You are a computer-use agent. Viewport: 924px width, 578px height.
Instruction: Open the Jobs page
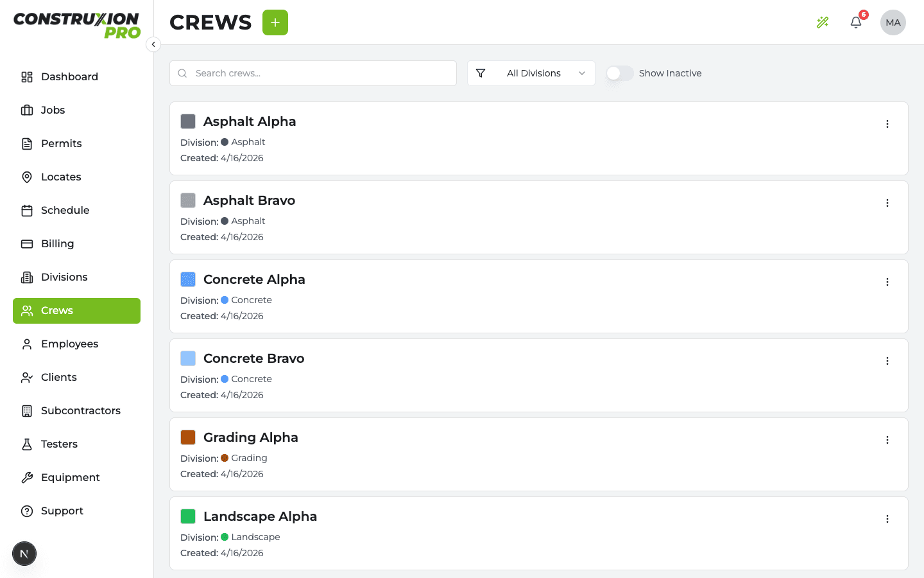76,110
